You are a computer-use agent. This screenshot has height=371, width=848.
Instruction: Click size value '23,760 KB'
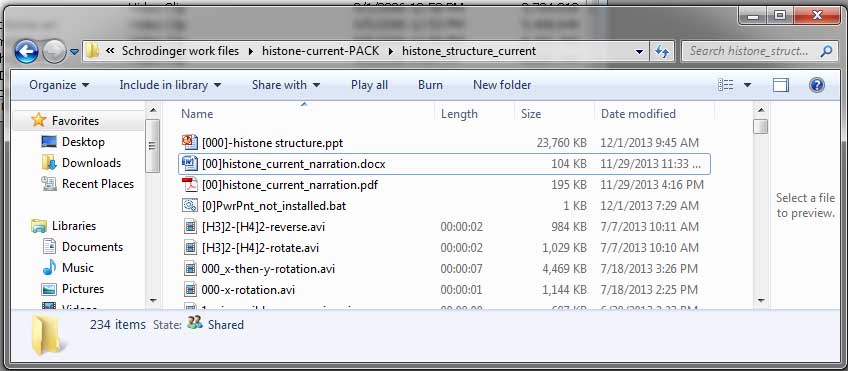click(x=562, y=143)
